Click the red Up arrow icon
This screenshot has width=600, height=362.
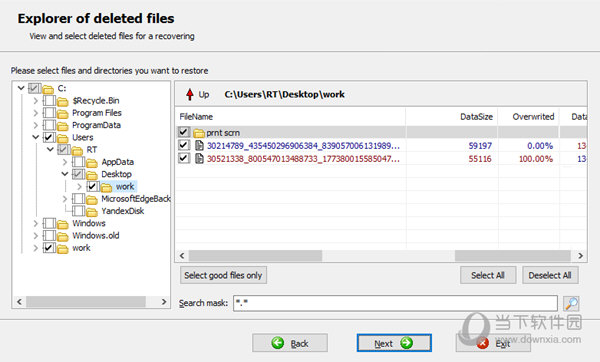click(190, 94)
